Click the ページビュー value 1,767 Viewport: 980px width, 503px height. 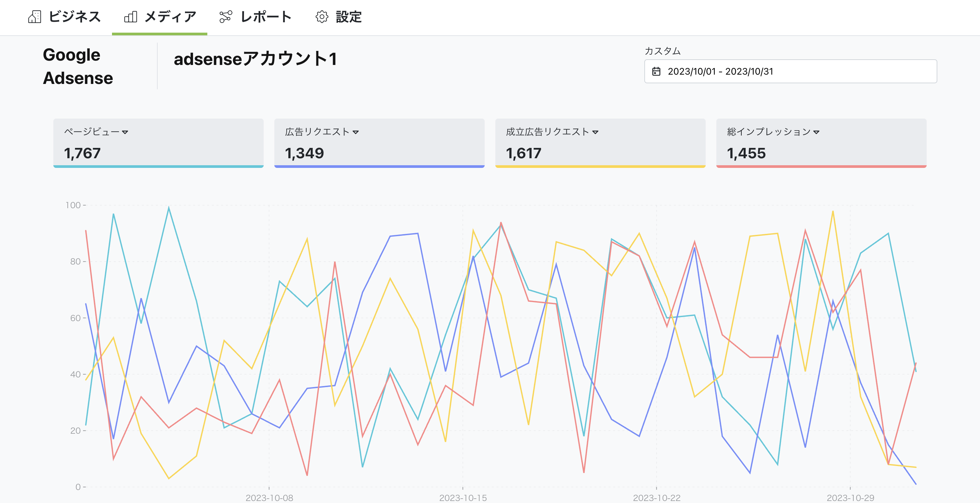pos(82,154)
